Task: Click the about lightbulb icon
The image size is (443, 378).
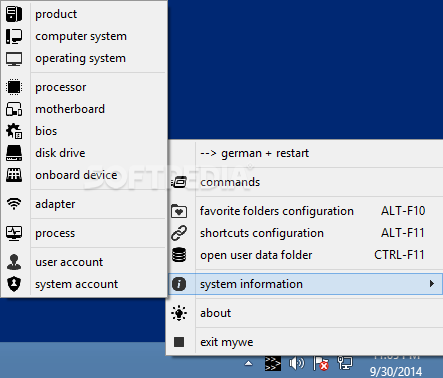Action: pyautogui.click(x=179, y=313)
